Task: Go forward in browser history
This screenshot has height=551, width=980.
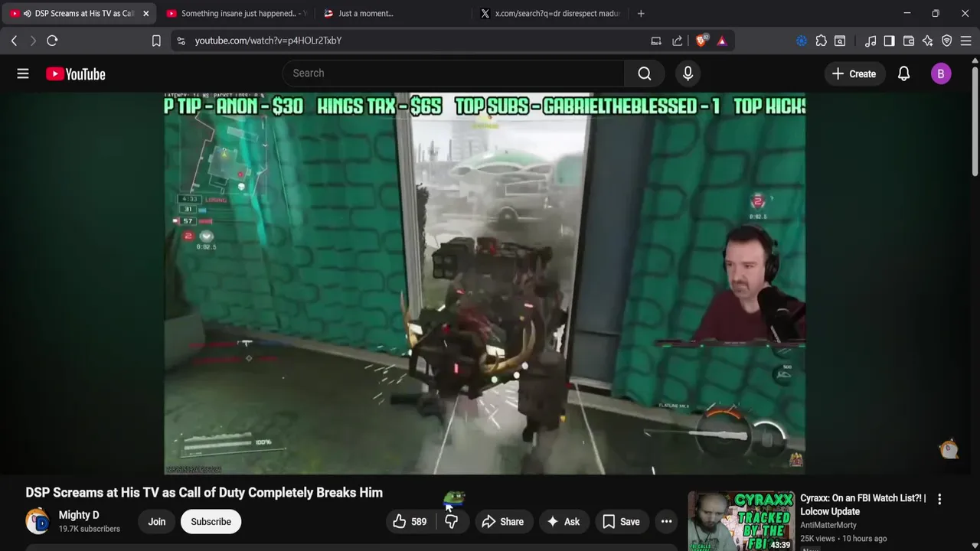Action: [x=33, y=41]
